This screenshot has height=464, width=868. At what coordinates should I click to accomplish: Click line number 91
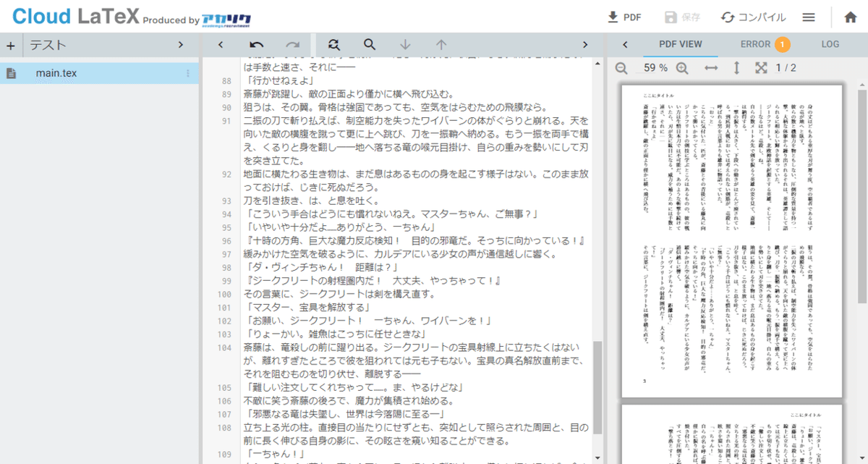(x=227, y=120)
